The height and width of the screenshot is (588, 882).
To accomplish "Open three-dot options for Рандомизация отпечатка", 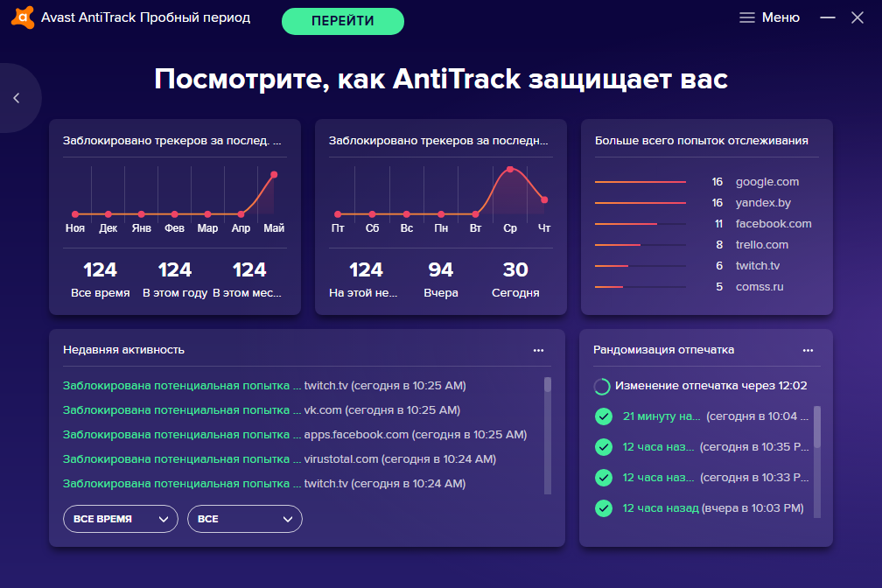I will coord(808,350).
